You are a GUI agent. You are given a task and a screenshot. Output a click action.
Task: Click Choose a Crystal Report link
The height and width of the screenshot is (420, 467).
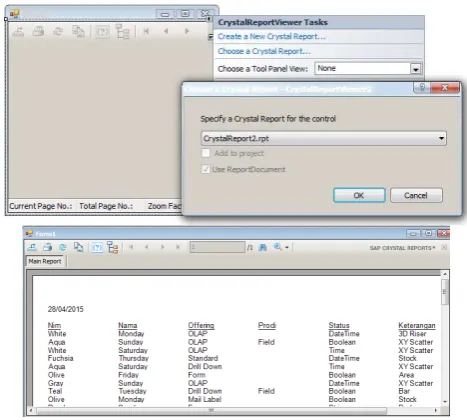[x=264, y=51]
